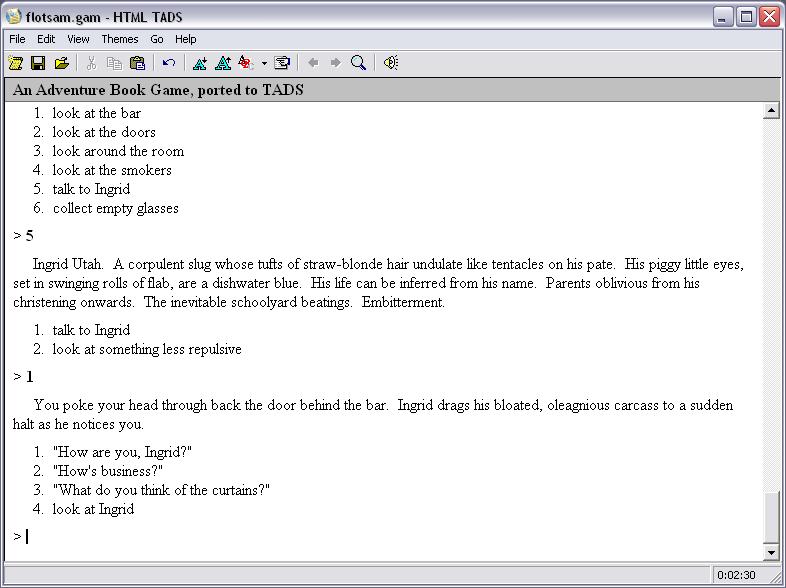
Task: Decrease font size toolbar icon
Action: [x=200, y=63]
